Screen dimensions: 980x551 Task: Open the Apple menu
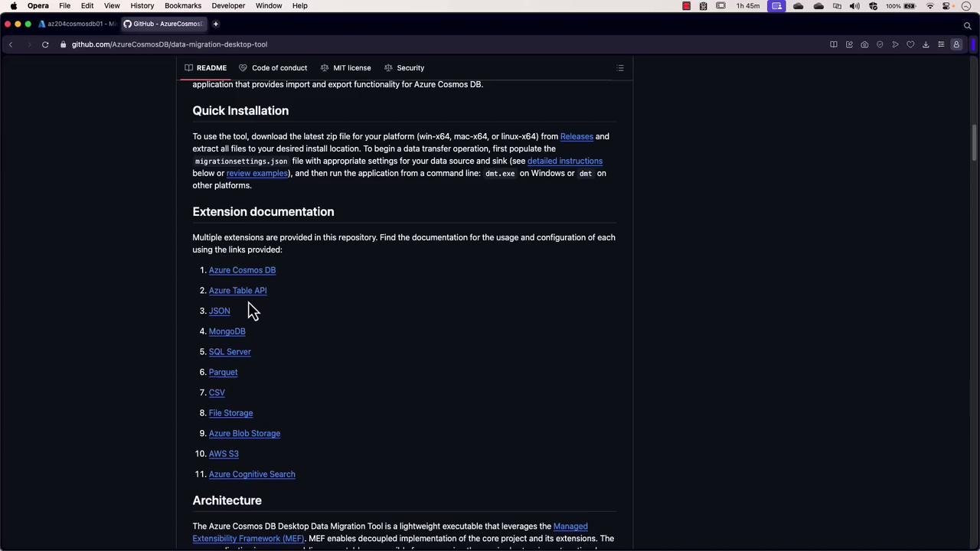pos(14,5)
